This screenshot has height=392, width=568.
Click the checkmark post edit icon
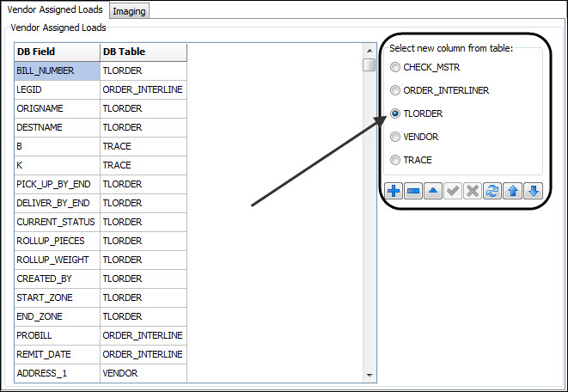pos(453,191)
